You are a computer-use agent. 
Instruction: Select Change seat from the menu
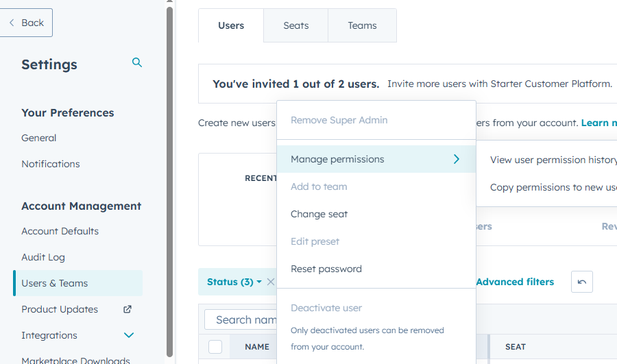tap(319, 214)
